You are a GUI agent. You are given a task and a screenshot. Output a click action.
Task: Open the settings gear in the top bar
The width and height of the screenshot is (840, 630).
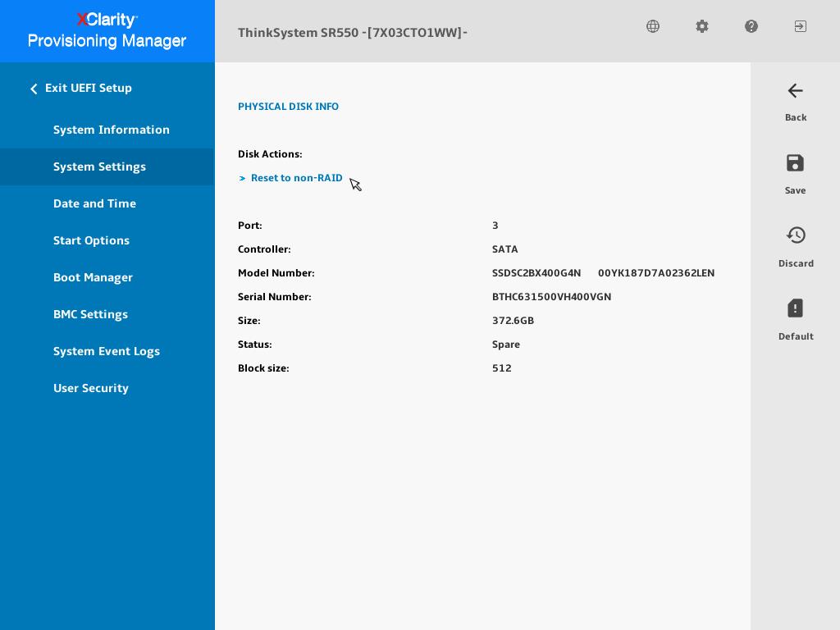coord(702,26)
